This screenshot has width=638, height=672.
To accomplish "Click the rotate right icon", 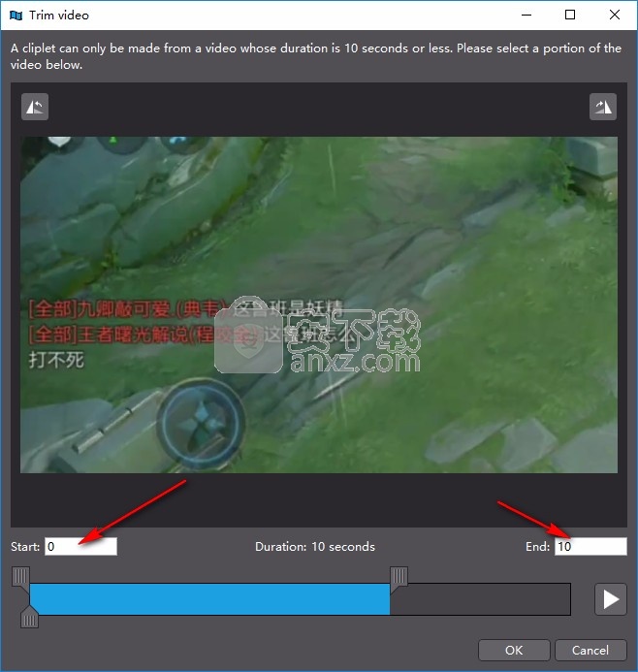I will pyautogui.click(x=603, y=107).
